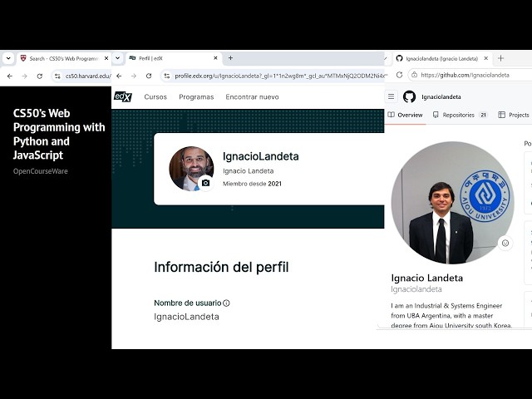Open the tab search dropdown in edX window
The height and width of the screenshot is (399, 532).
coord(117,58)
